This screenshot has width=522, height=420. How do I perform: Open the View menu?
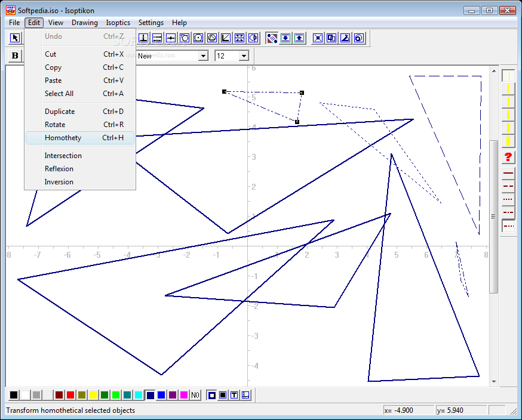coord(56,23)
